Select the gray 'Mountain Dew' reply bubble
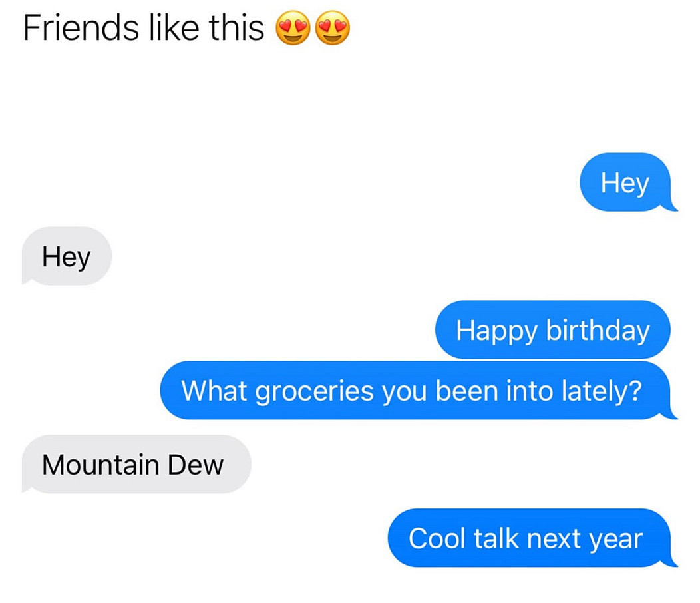 click(x=136, y=464)
